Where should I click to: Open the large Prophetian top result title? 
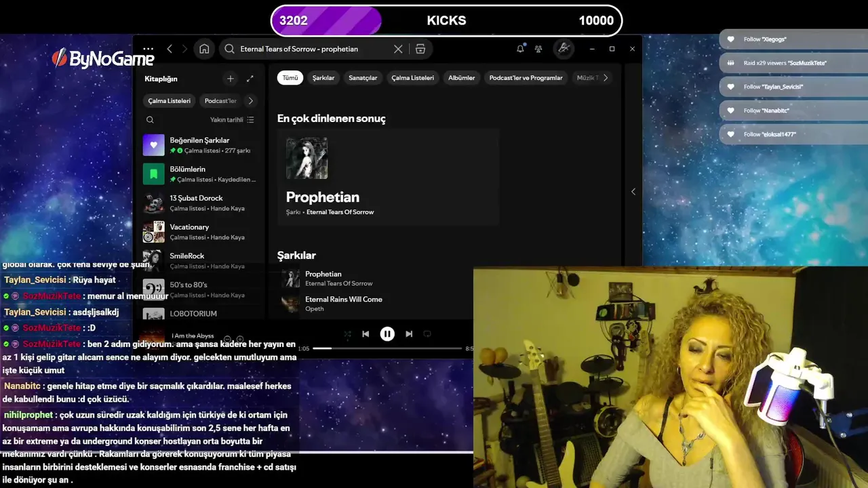pyautogui.click(x=323, y=197)
